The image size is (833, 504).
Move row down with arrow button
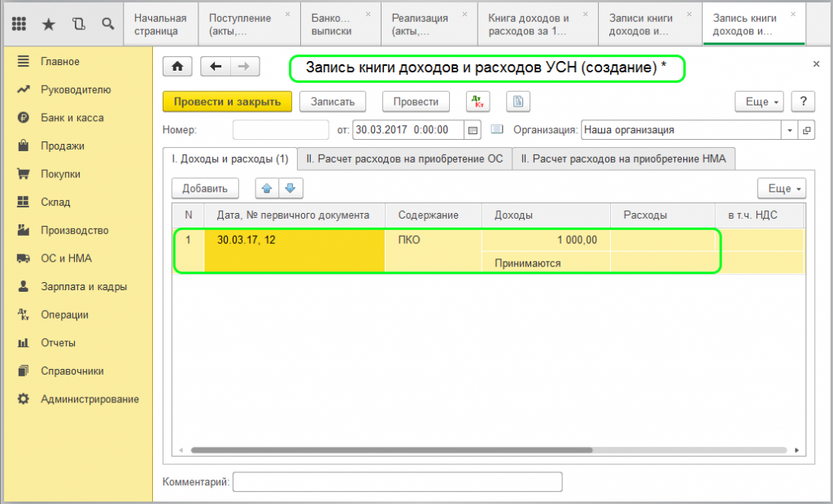(290, 189)
